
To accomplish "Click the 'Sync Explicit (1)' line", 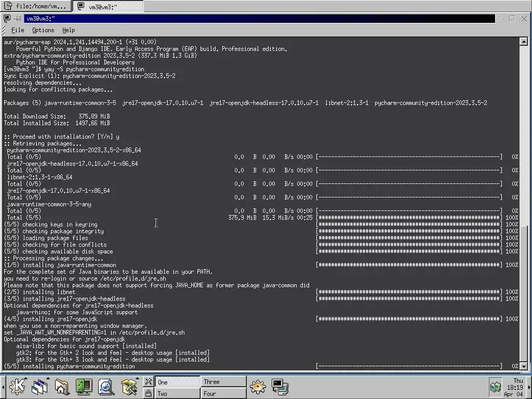I will pyautogui.click(x=89, y=76).
